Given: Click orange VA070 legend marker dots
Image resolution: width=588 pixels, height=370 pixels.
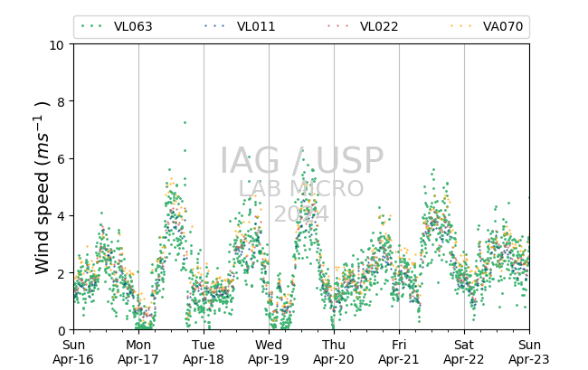Looking at the screenshot, I should coord(460,26).
